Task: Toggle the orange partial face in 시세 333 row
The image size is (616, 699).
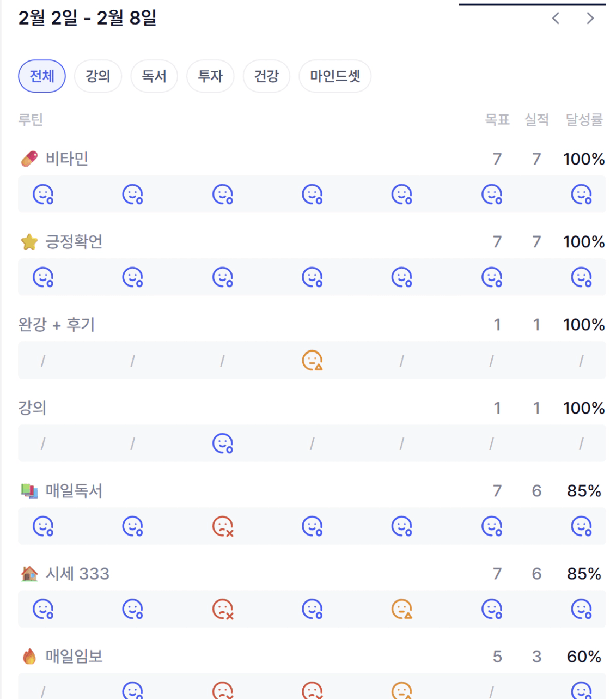Action: coord(402,609)
